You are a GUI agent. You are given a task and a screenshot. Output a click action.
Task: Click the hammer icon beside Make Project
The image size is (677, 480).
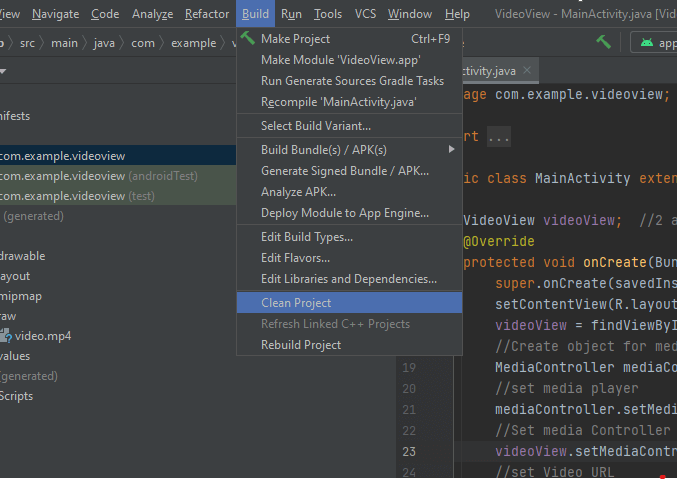tap(248, 39)
